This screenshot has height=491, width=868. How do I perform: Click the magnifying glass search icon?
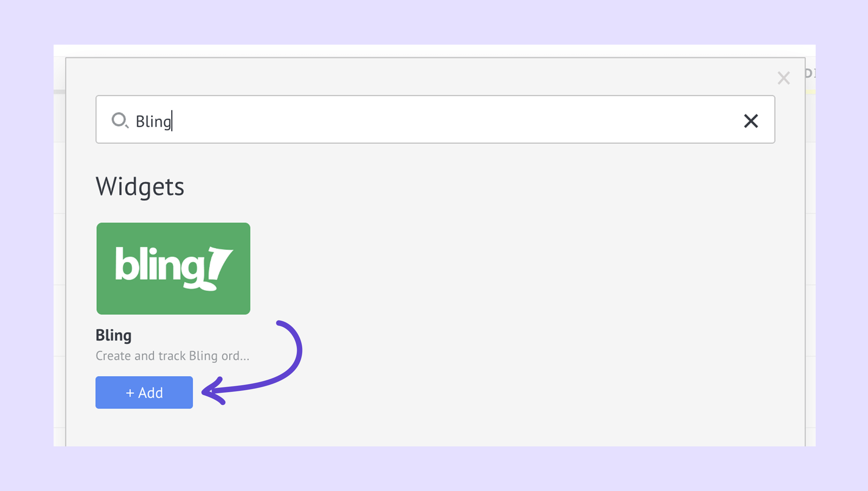pyautogui.click(x=120, y=121)
